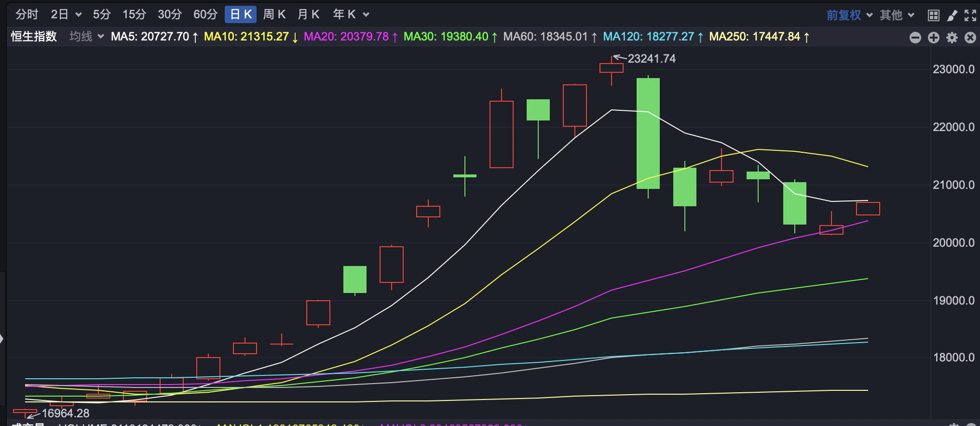
Task: Click the 19000.0 price axis label
Action: [953, 301]
